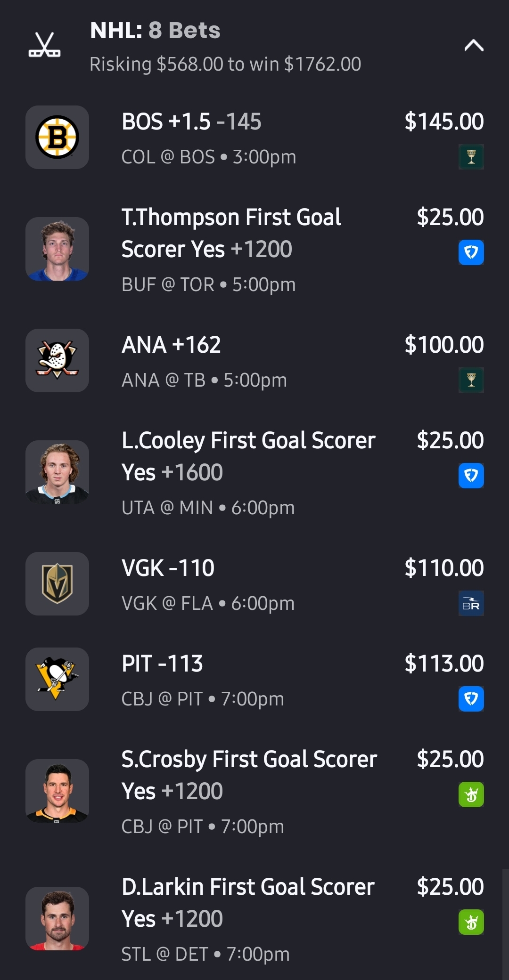
Task: Open L.Cooley player headshot
Action: point(57,472)
